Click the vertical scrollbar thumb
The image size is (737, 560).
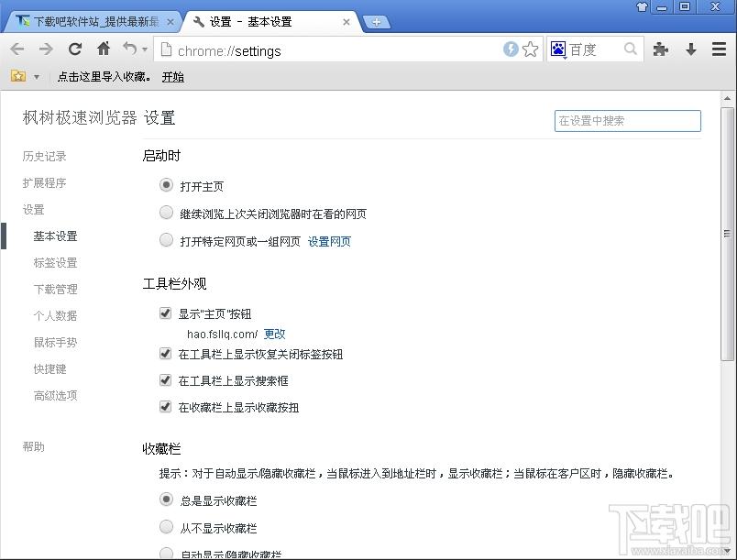[x=727, y=234]
